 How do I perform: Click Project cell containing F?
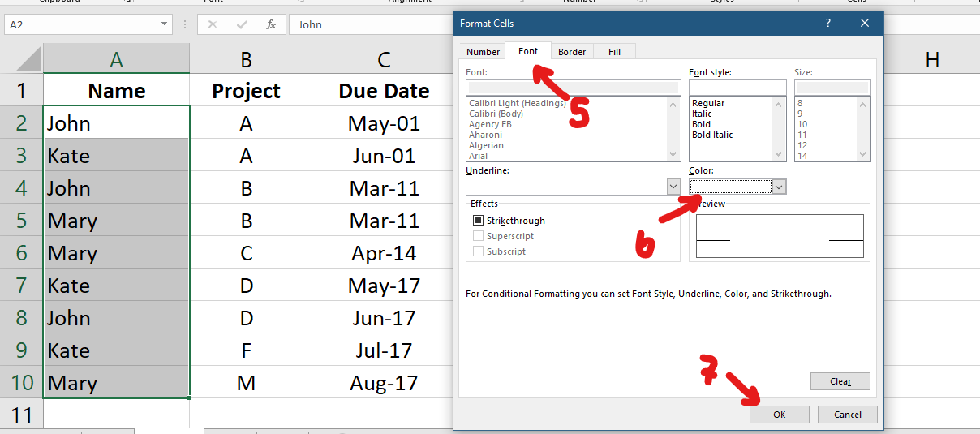pyautogui.click(x=246, y=350)
